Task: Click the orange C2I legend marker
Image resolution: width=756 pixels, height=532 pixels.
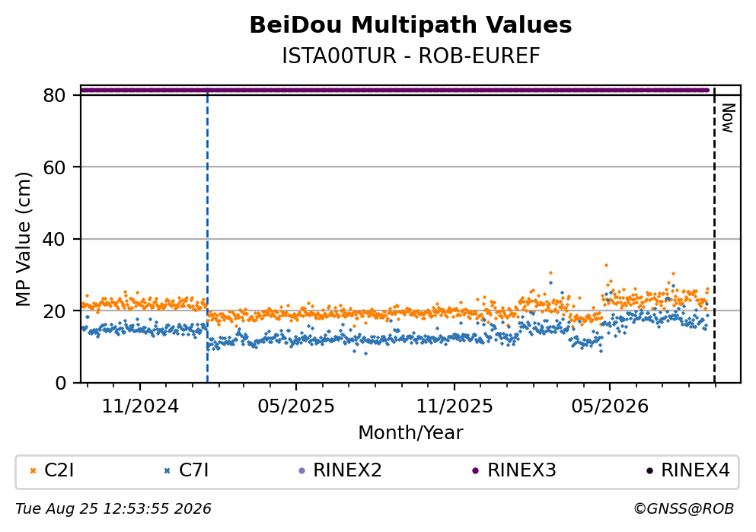Action: tap(33, 471)
